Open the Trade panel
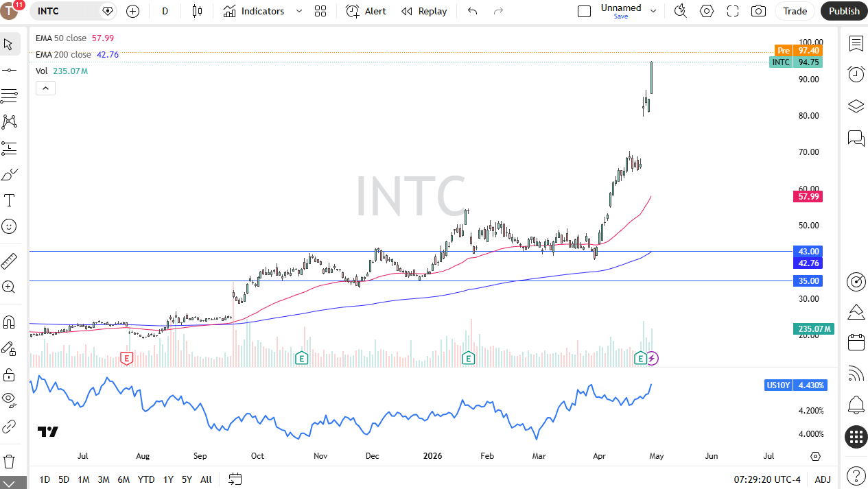868x489 pixels. [795, 11]
